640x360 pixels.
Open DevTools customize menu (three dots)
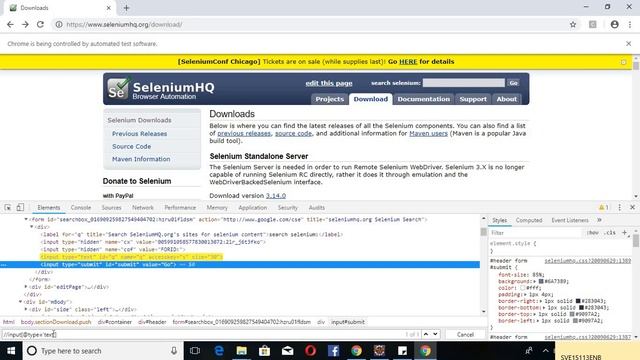tap(619, 207)
